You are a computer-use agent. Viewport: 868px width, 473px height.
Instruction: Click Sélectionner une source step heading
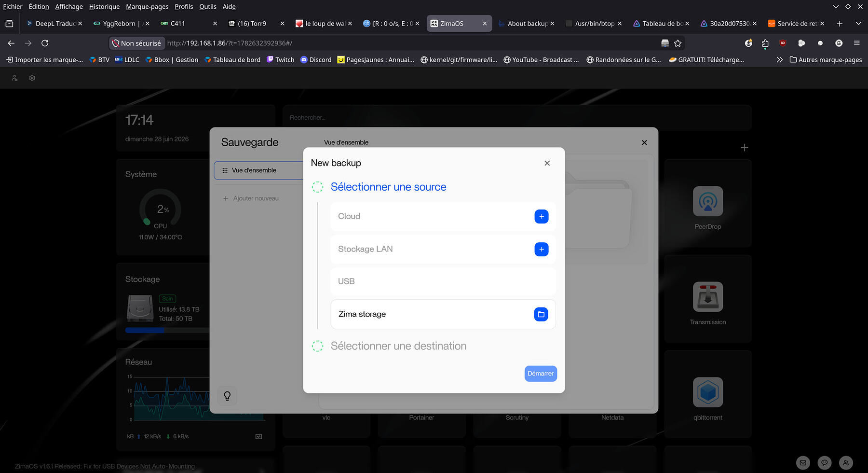pyautogui.click(x=388, y=187)
